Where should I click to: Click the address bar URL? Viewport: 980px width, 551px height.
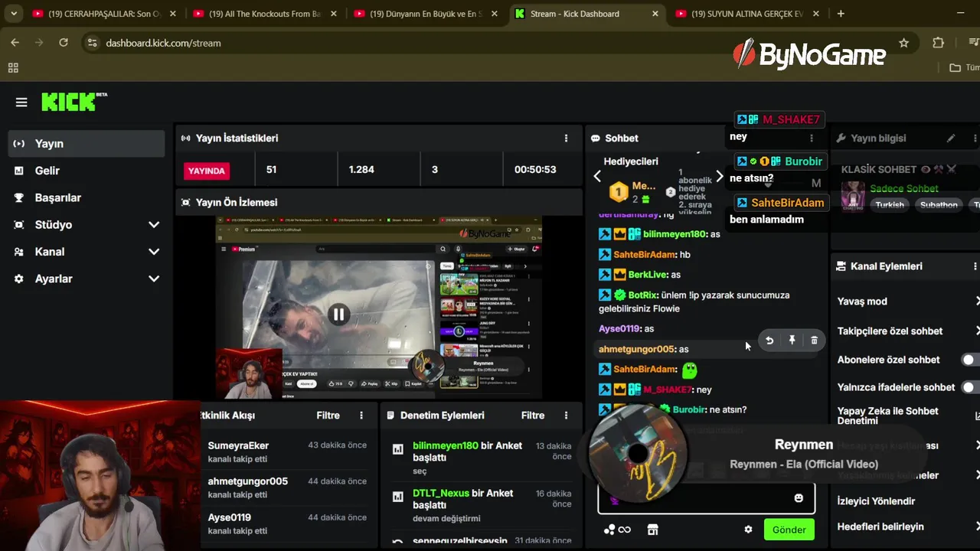pos(163,43)
